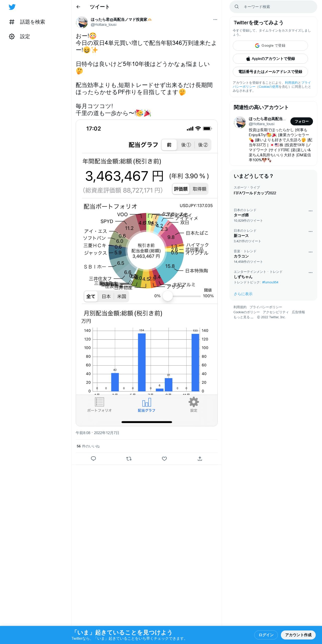Select the 米国 filter in the screenshot

click(x=122, y=296)
